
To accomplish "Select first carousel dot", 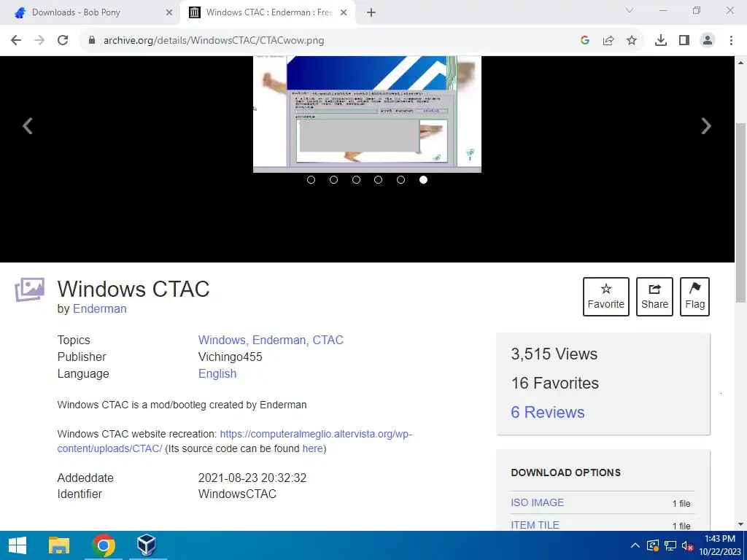I will coord(311,179).
